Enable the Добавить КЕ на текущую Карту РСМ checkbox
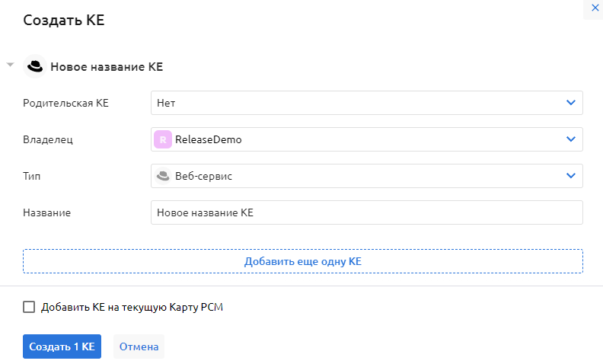Image resolution: width=603 pixels, height=364 pixels. (29, 307)
